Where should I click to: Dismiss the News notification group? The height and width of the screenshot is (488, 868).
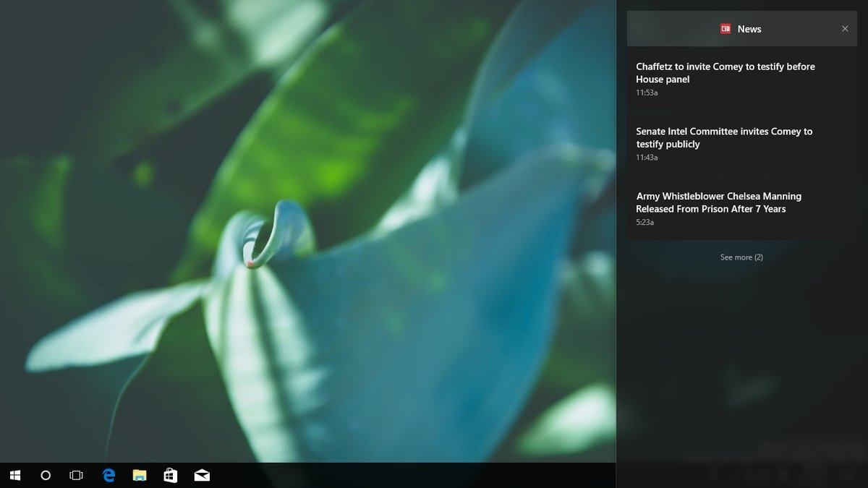click(845, 29)
